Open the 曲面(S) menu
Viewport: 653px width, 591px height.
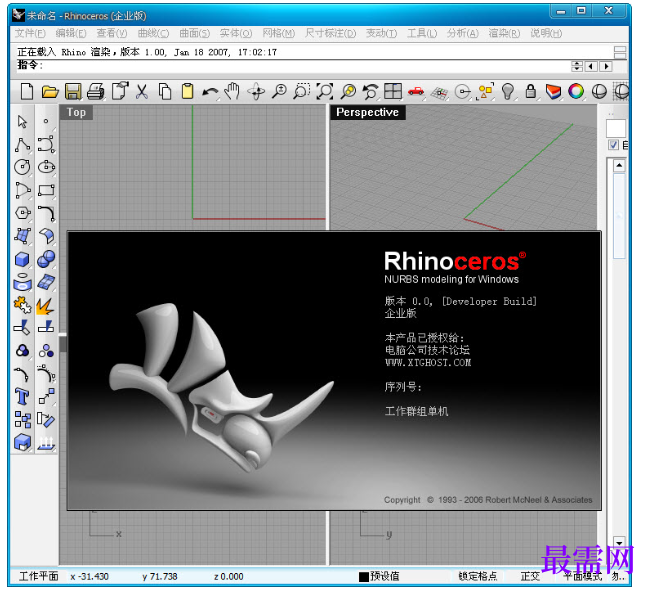(194, 33)
